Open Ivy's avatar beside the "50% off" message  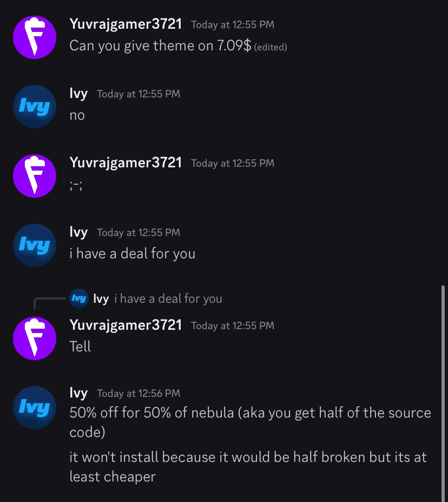[x=35, y=407]
